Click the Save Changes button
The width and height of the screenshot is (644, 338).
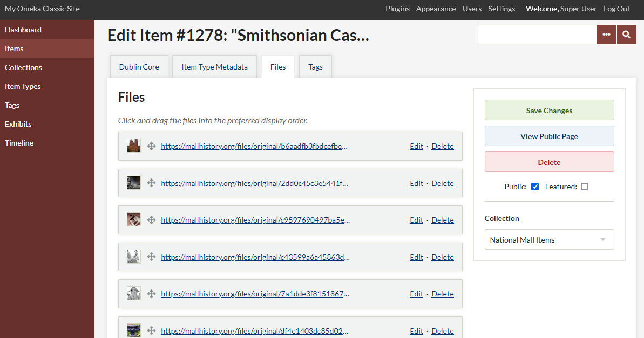[549, 110]
